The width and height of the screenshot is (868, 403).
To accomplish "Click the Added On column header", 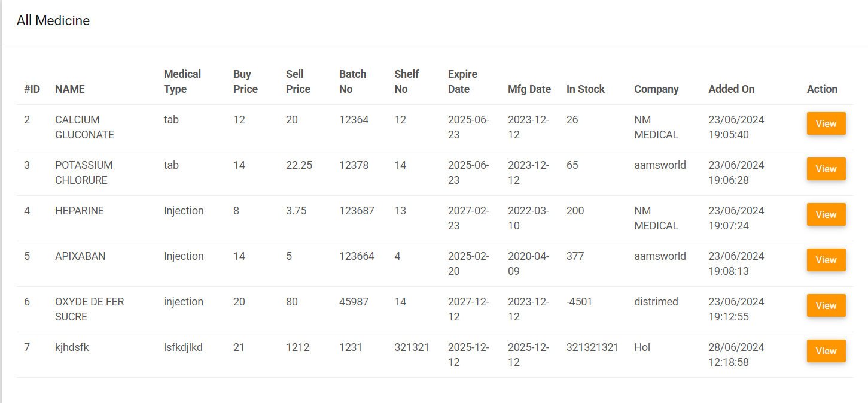I will pos(731,89).
